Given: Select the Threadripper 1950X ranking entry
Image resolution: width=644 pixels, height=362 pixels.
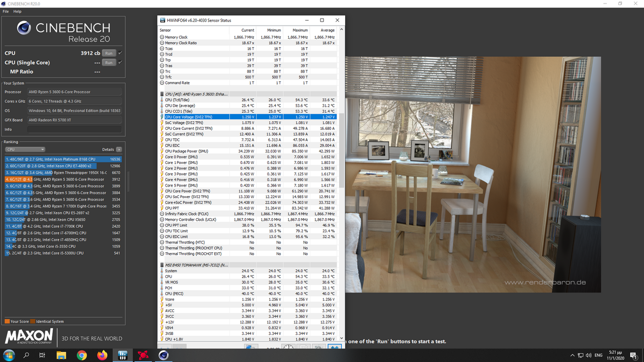Looking at the screenshot, I should click(63, 172).
